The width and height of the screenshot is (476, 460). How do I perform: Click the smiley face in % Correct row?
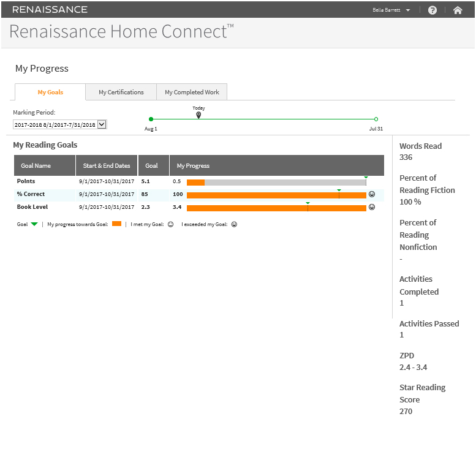(x=372, y=194)
